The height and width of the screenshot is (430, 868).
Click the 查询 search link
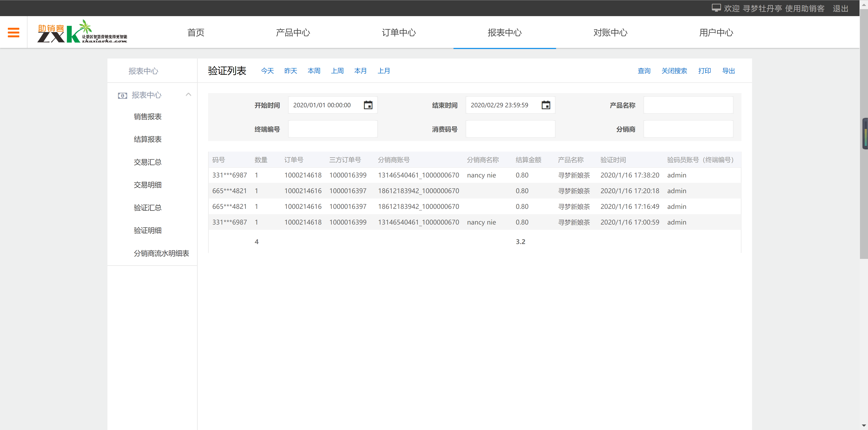[644, 71]
